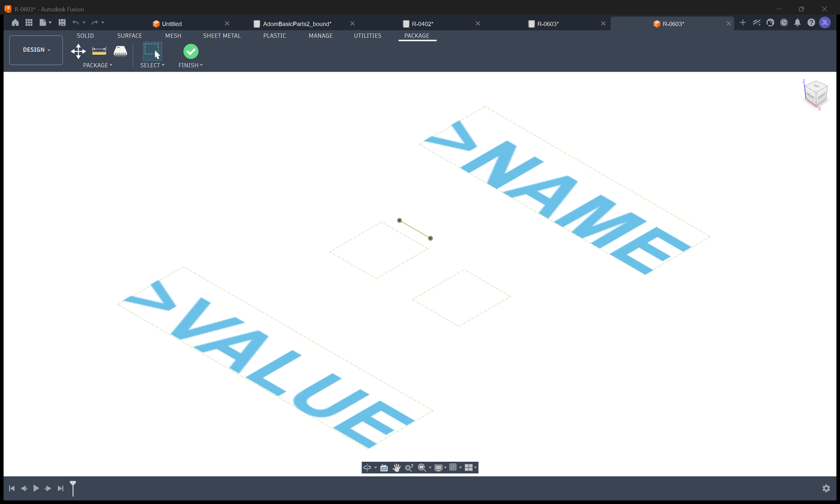Select the Pan hand tool
Viewport: 840px width, 504px height.
point(396,468)
